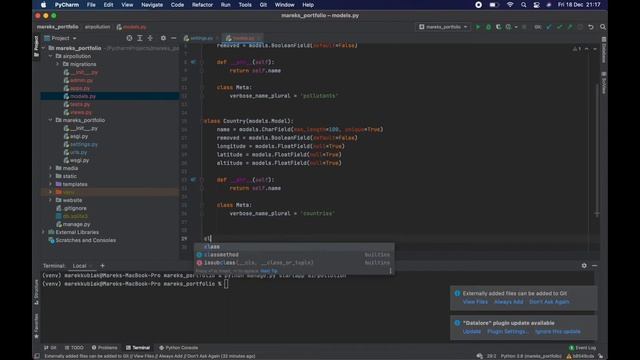Click Ignore this update link
The width and height of the screenshot is (640, 360).
[x=558, y=331]
